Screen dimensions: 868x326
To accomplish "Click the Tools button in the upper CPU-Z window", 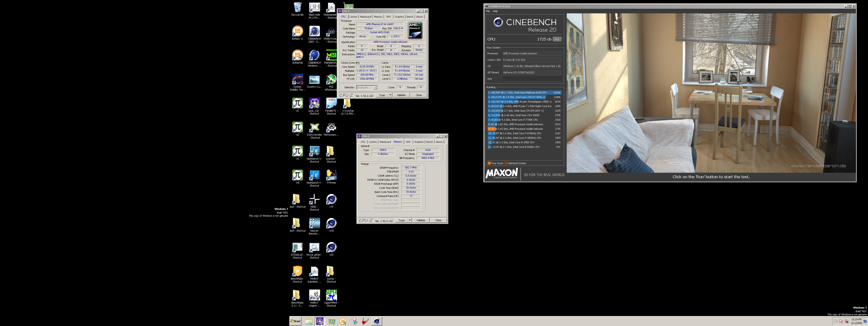I will (x=382, y=95).
